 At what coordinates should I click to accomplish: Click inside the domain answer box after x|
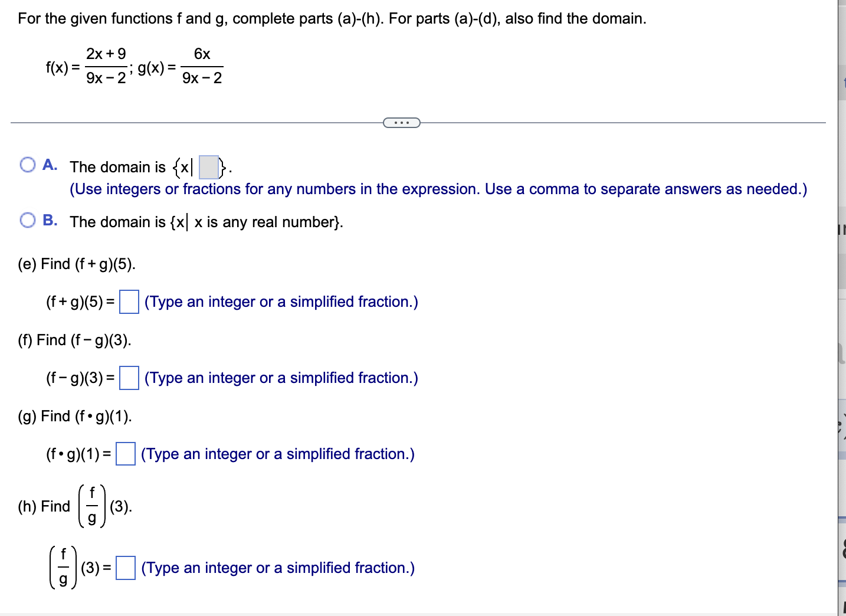click(x=208, y=166)
